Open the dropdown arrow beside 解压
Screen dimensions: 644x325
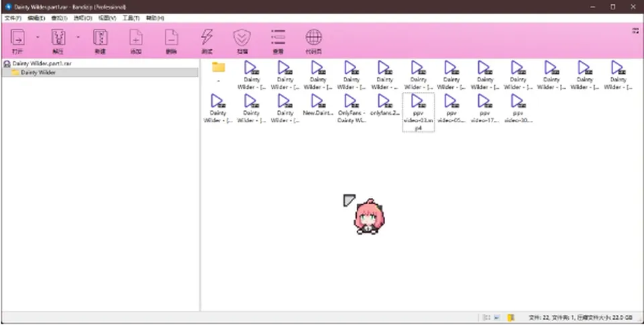tap(78, 37)
